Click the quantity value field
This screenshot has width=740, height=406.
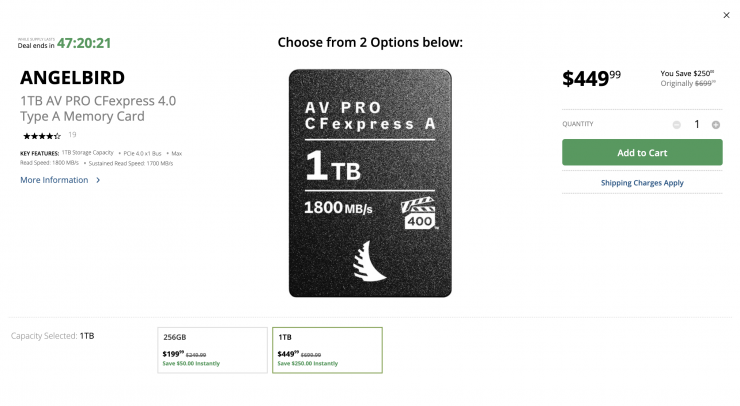696,125
